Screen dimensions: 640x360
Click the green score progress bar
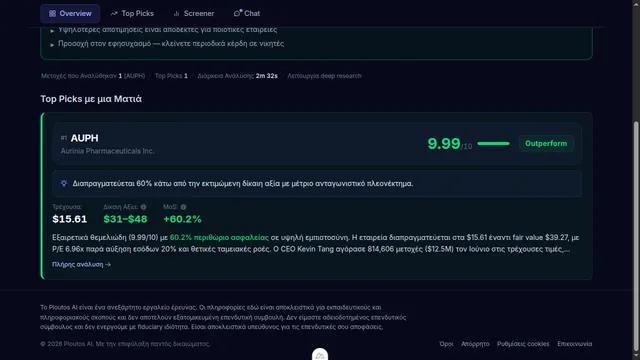coord(493,143)
